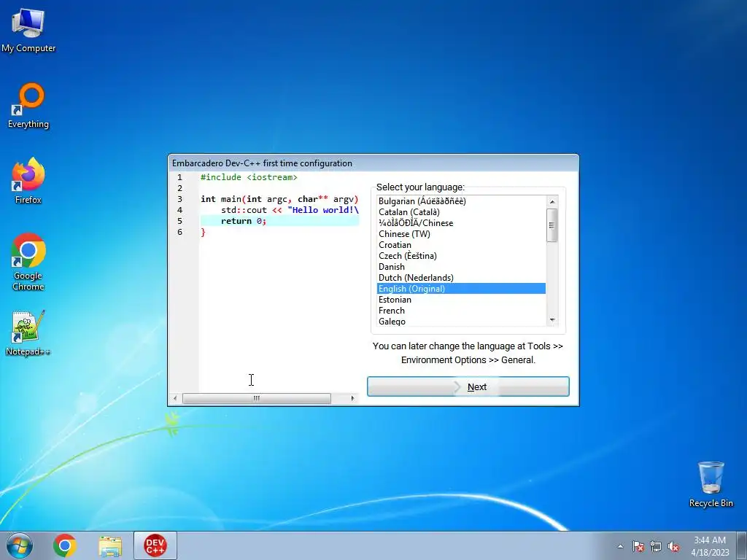Open the Recycle Bin
The width and height of the screenshot is (747, 560).
point(711,484)
